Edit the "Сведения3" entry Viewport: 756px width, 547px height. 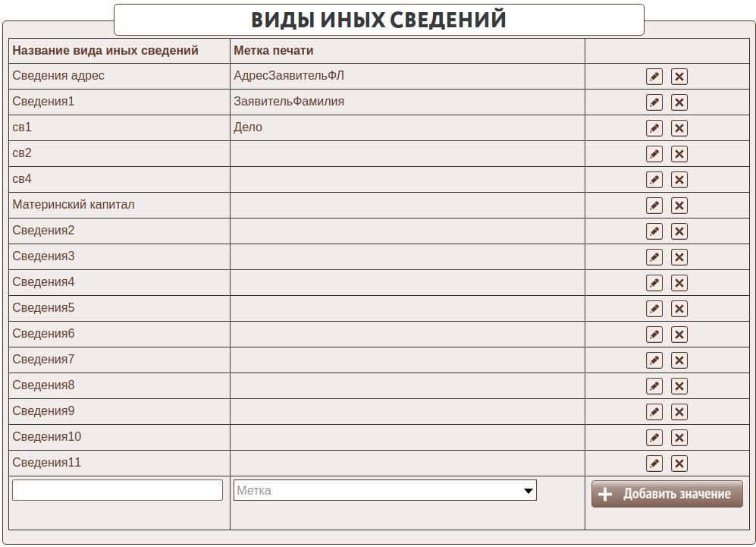[654, 257]
